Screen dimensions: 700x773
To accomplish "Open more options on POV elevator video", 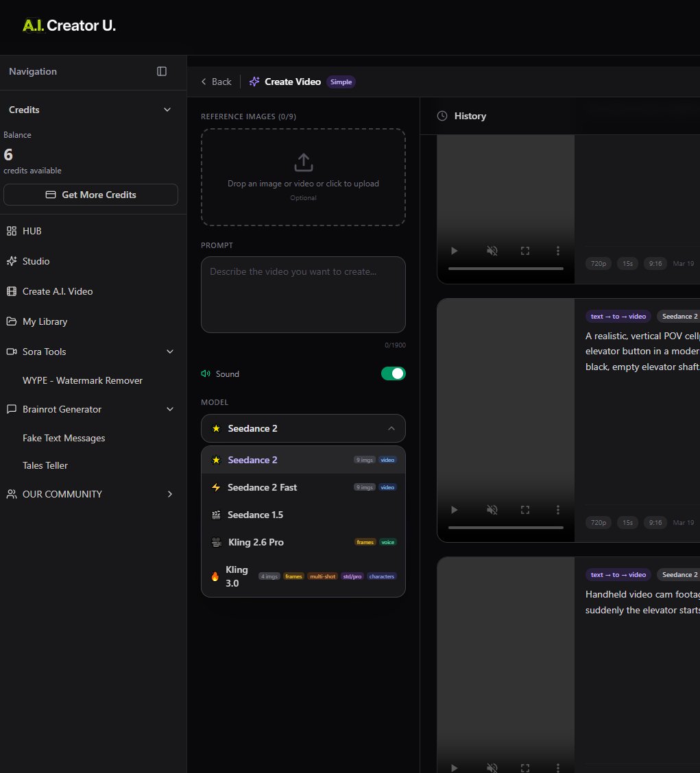I will coord(558,510).
